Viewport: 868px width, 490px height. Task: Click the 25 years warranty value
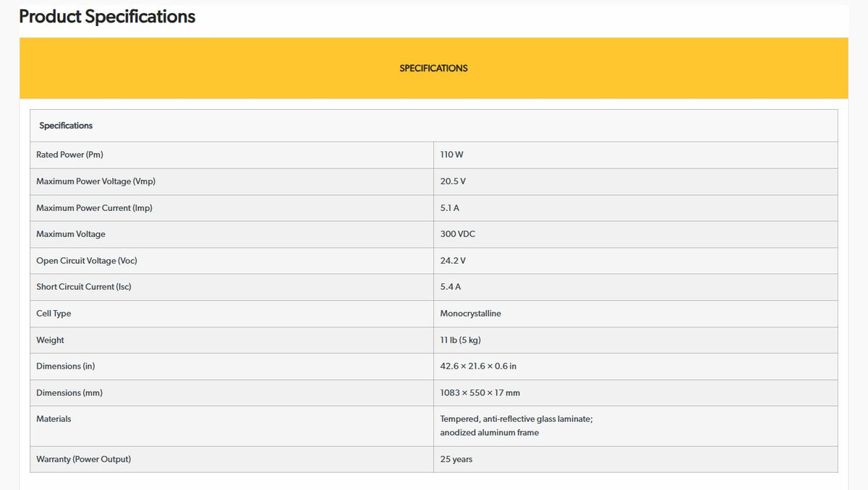(456, 460)
